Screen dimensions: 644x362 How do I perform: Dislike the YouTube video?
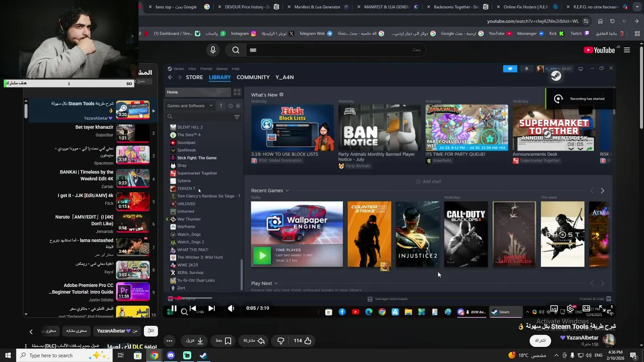point(281,341)
